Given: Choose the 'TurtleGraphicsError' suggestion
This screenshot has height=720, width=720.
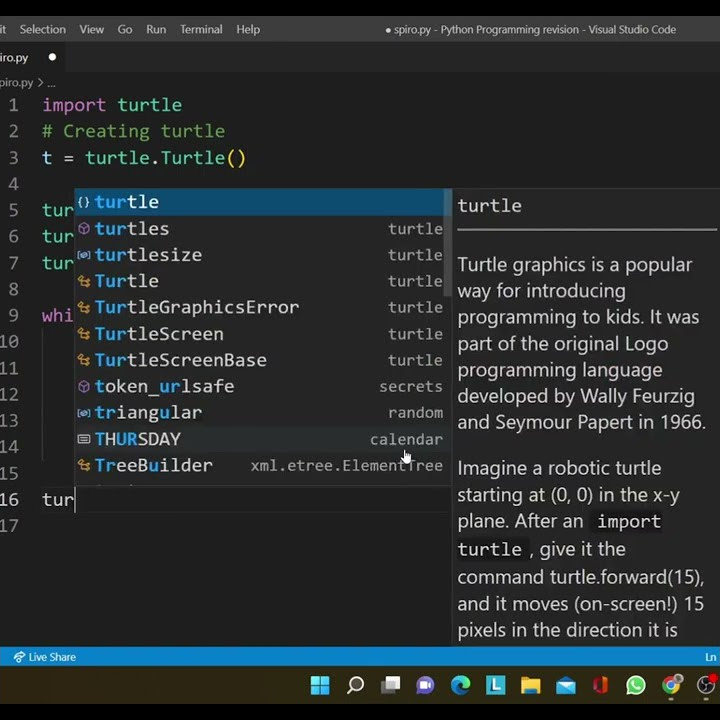Looking at the screenshot, I should 260,307.
